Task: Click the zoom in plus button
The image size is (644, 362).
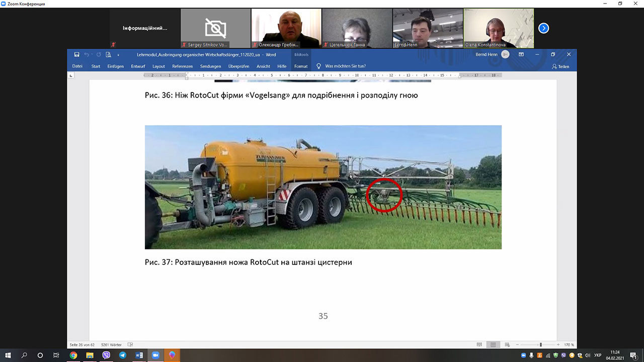Action: click(558, 345)
